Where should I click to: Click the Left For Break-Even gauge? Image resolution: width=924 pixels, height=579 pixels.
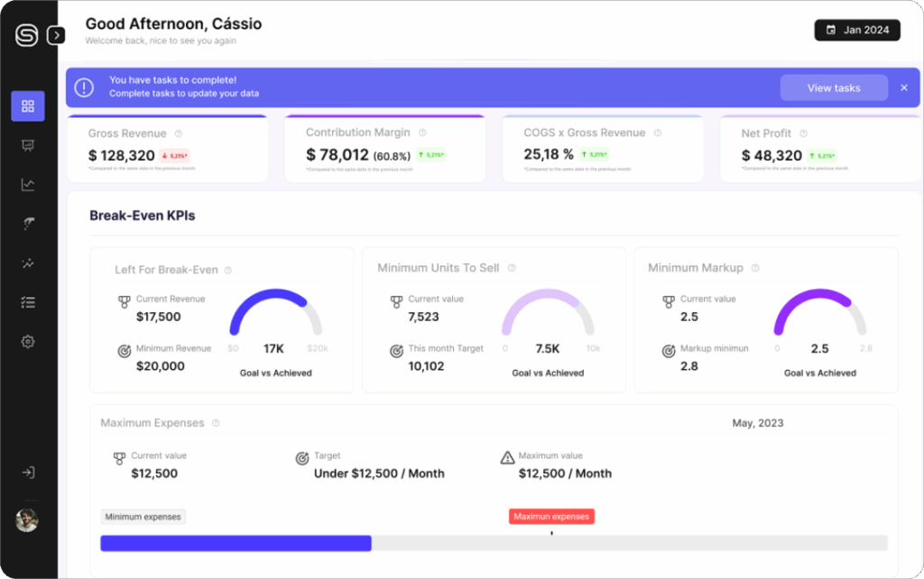pyautogui.click(x=276, y=312)
